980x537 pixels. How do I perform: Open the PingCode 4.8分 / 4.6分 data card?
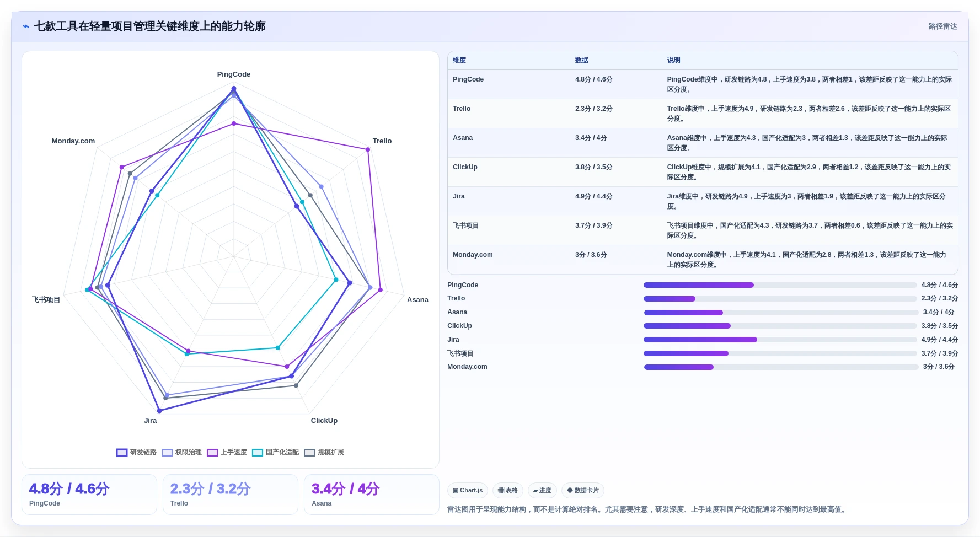pyautogui.click(x=89, y=495)
